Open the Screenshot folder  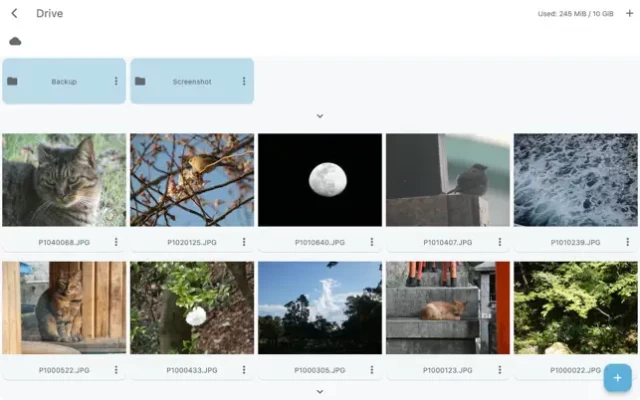(191, 81)
